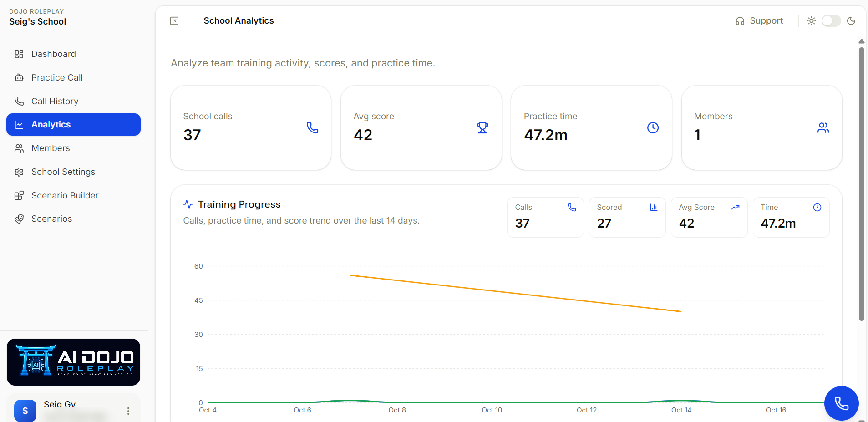
Task: Click the trend arrow icon in Avg Score tile
Action: click(736, 208)
